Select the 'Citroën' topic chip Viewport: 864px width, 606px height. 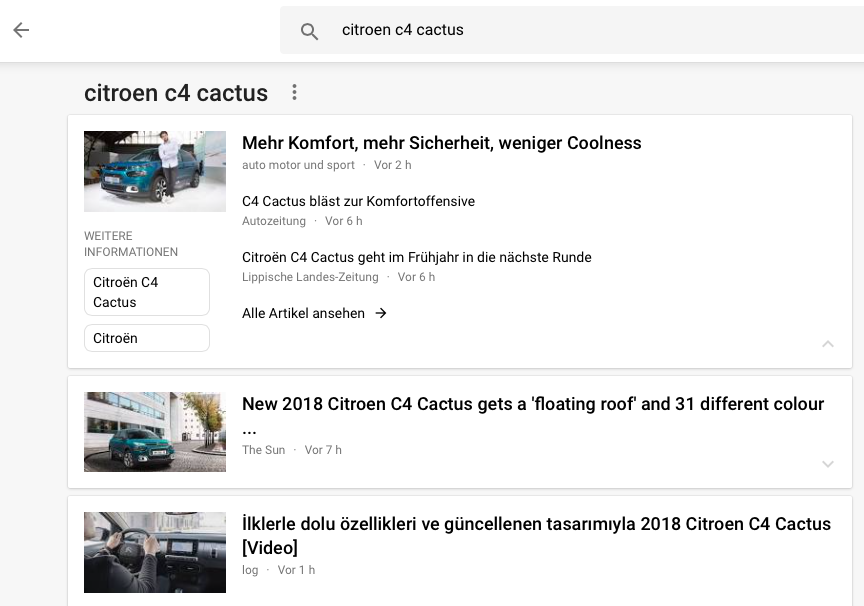click(147, 338)
